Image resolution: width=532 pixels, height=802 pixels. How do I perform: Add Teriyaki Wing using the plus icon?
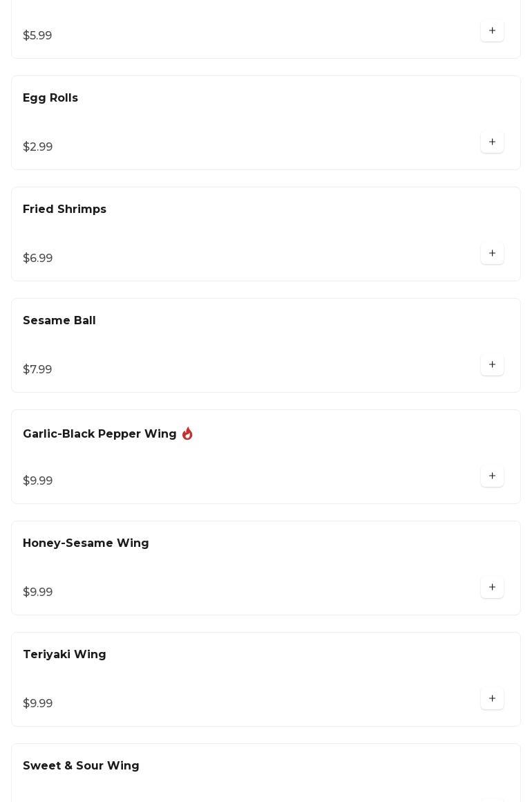coord(492,698)
